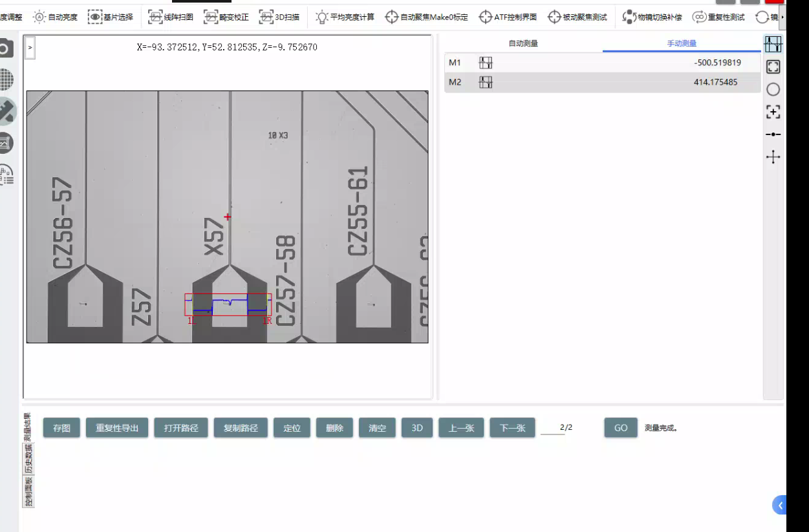Select the grid sphere icon in sidebar
809x532 pixels.
(x=5, y=80)
